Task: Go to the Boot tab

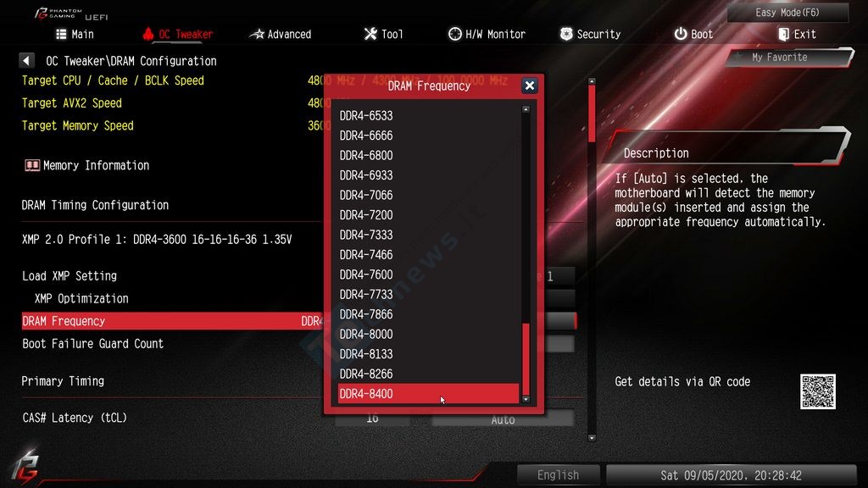Action: [693, 34]
